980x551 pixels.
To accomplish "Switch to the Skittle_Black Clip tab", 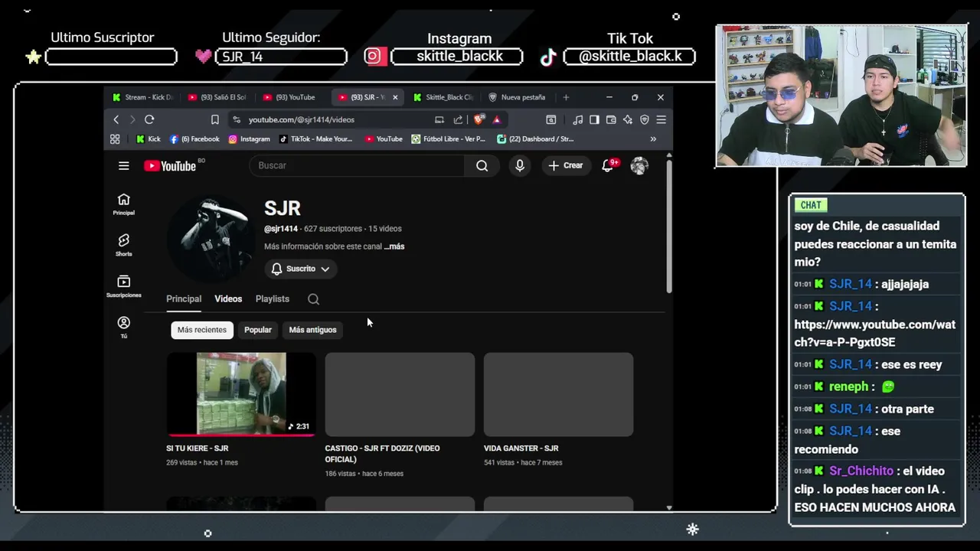I will point(443,97).
